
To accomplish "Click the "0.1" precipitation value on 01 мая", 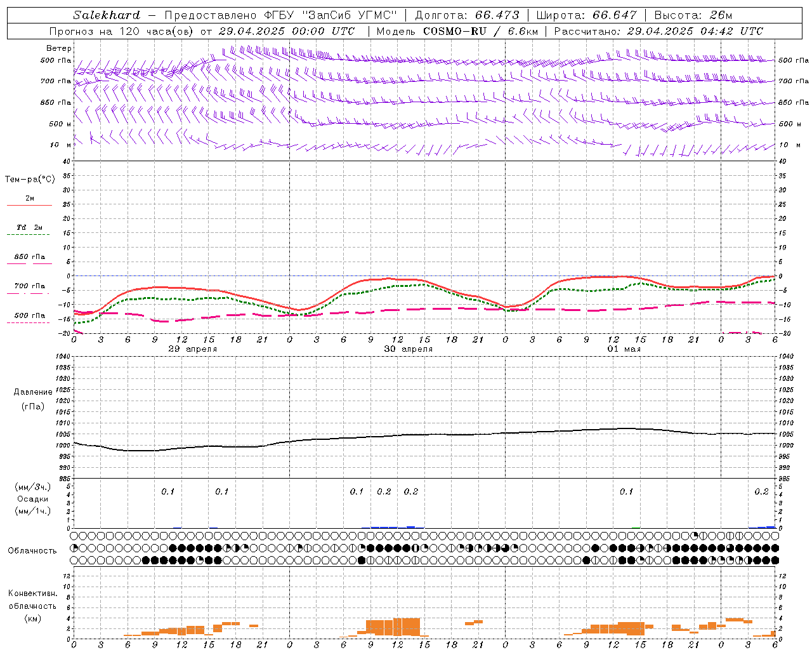I will 626,492.
